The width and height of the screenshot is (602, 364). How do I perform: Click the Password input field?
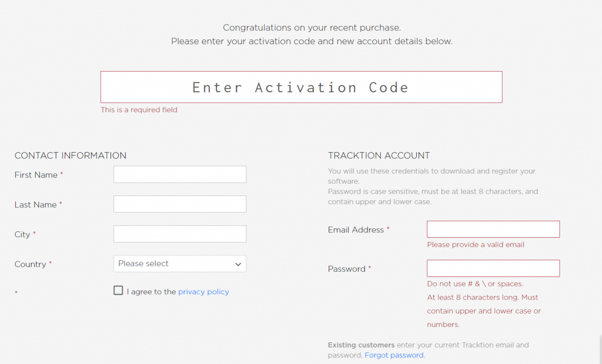(x=493, y=268)
